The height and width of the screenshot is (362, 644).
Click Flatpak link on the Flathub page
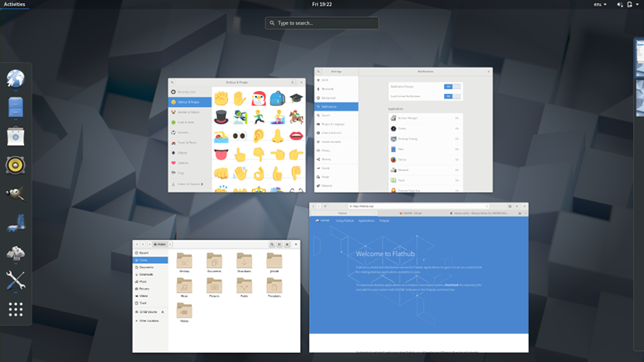coord(384,221)
